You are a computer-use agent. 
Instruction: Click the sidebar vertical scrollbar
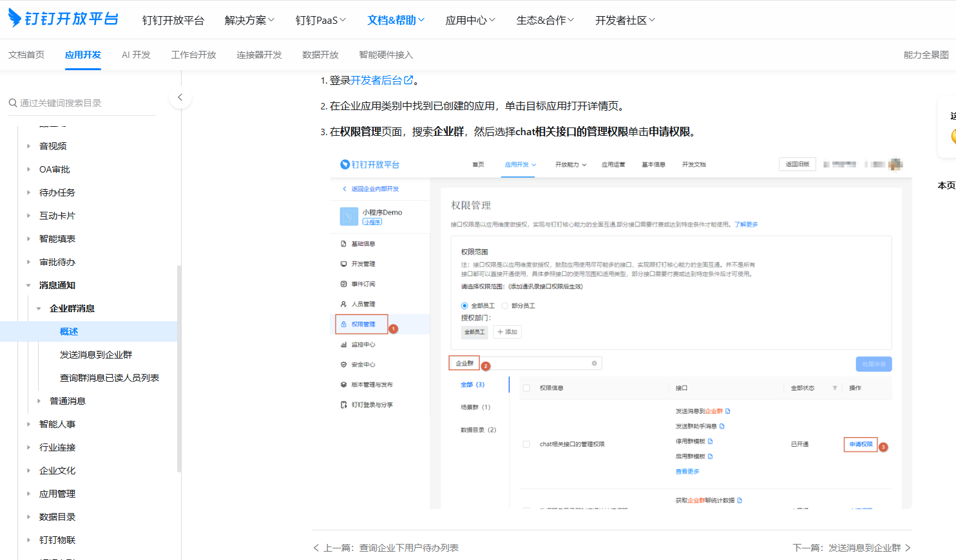tap(179, 369)
